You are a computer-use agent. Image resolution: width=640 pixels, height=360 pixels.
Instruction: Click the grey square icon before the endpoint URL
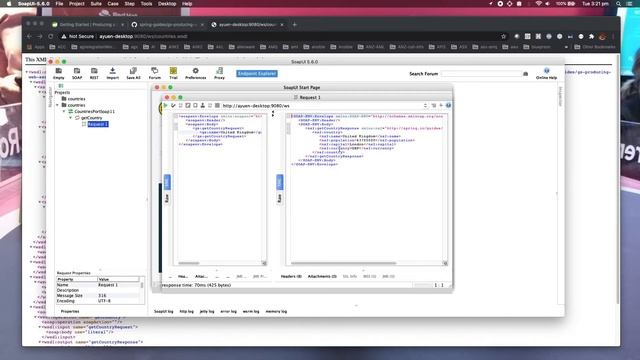coord(217,105)
